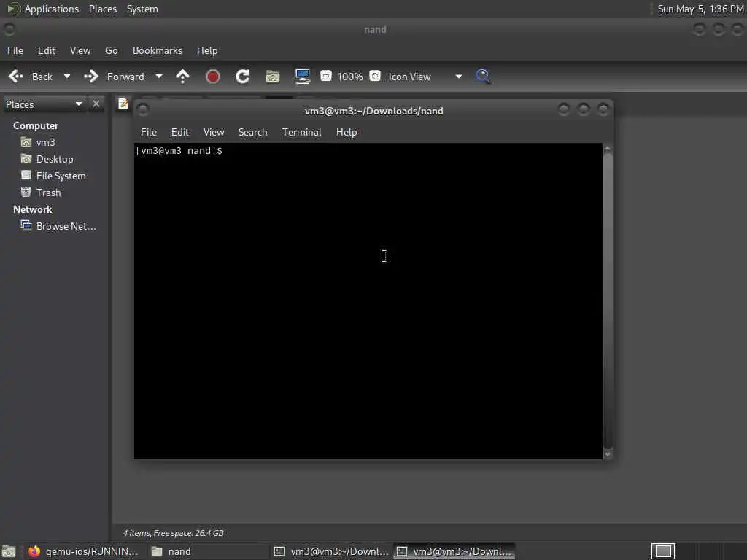Close the Places side pane

click(96, 104)
